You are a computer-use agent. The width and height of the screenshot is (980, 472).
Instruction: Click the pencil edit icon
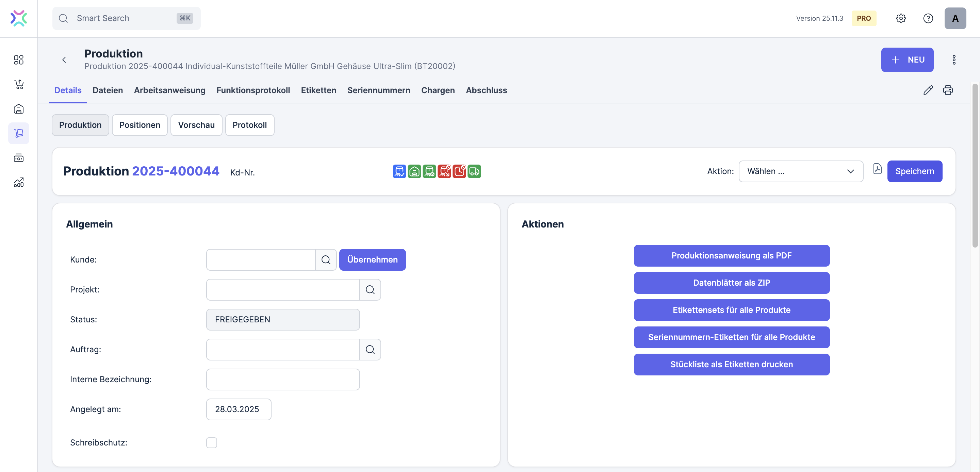click(x=928, y=90)
